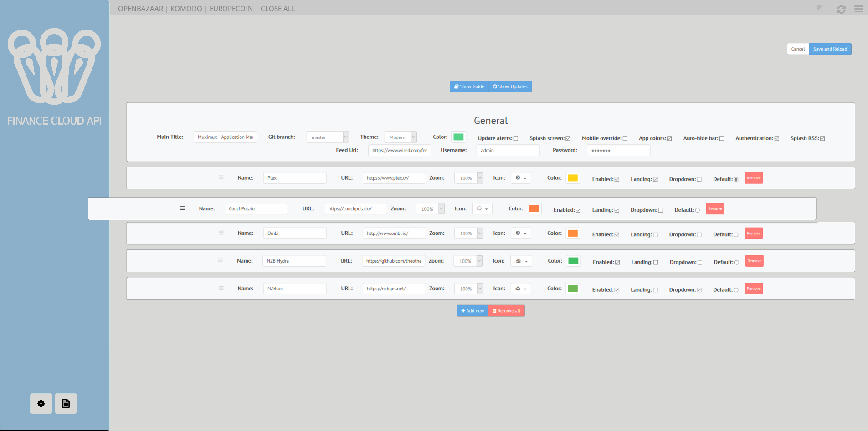
Task: Click the NZB Hydra name field
Action: tap(294, 261)
